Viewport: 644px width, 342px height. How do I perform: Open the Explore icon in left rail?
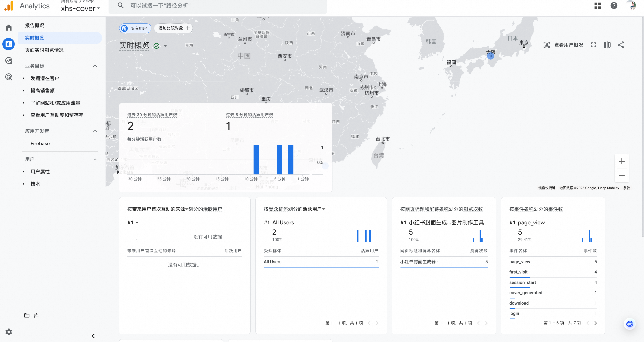[x=9, y=60]
